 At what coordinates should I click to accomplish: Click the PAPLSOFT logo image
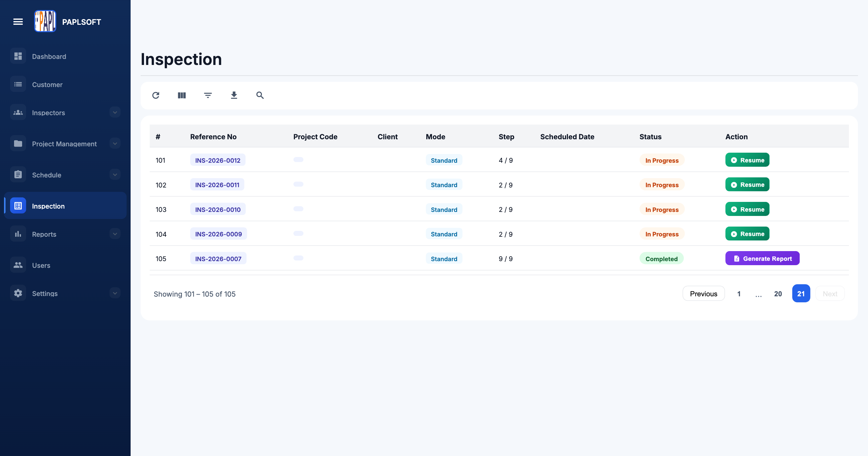45,21
